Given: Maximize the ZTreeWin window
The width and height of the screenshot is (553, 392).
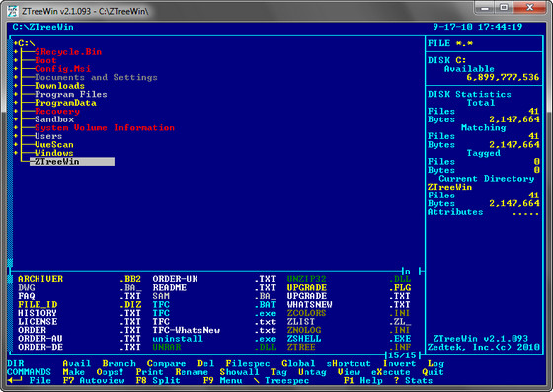Looking at the screenshot, I should [504, 7].
